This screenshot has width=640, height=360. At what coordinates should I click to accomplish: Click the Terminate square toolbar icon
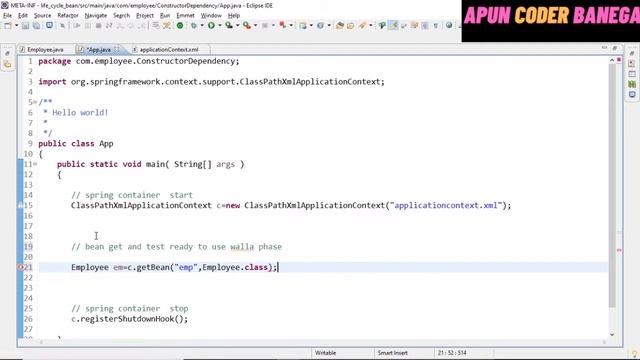click(x=98, y=25)
